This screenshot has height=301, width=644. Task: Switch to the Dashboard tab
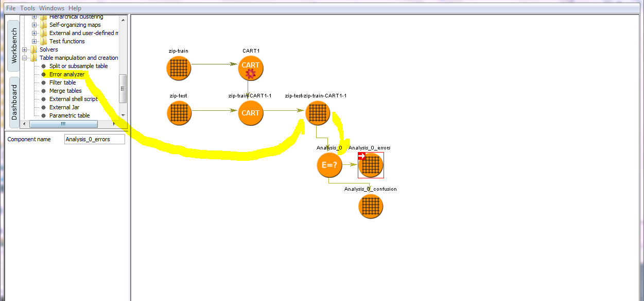(x=14, y=102)
